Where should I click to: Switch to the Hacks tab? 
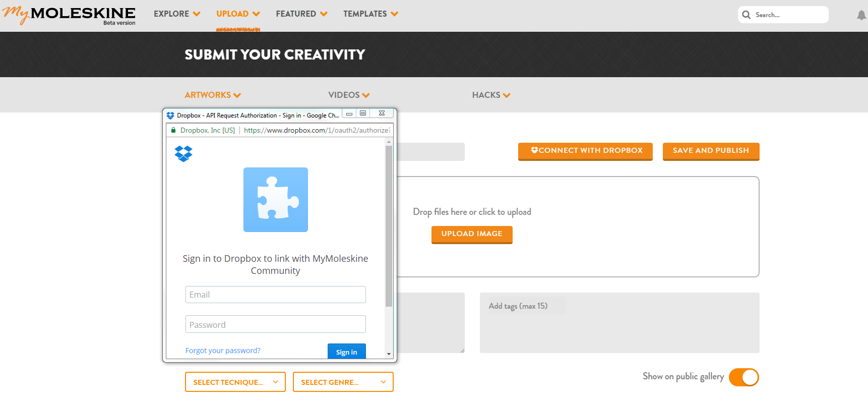tap(491, 95)
